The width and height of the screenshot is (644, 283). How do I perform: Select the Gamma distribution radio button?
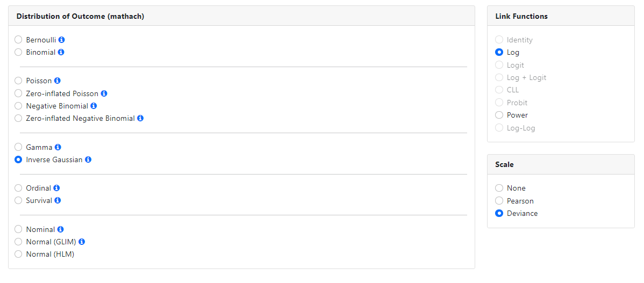click(18, 147)
